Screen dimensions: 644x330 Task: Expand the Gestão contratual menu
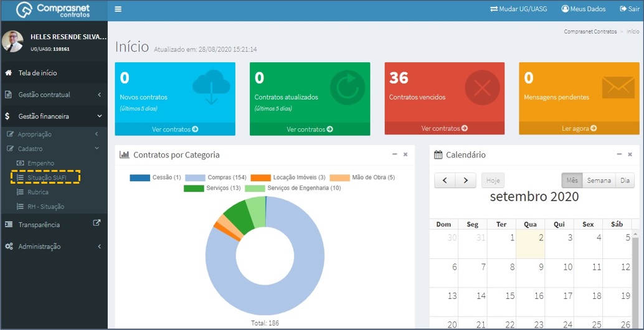(x=54, y=95)
